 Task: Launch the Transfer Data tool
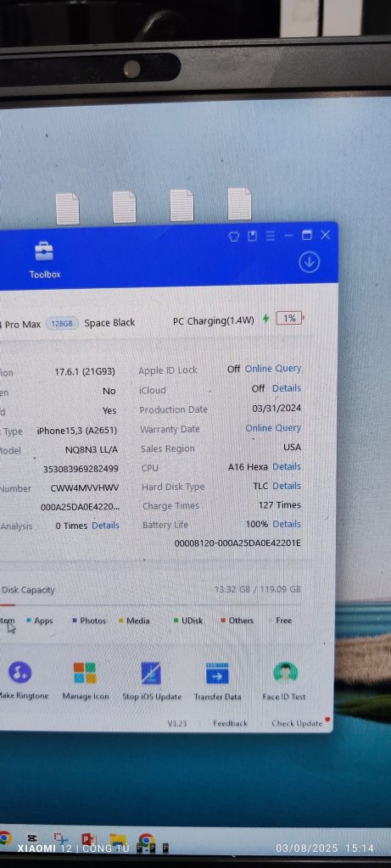(217, 681)
